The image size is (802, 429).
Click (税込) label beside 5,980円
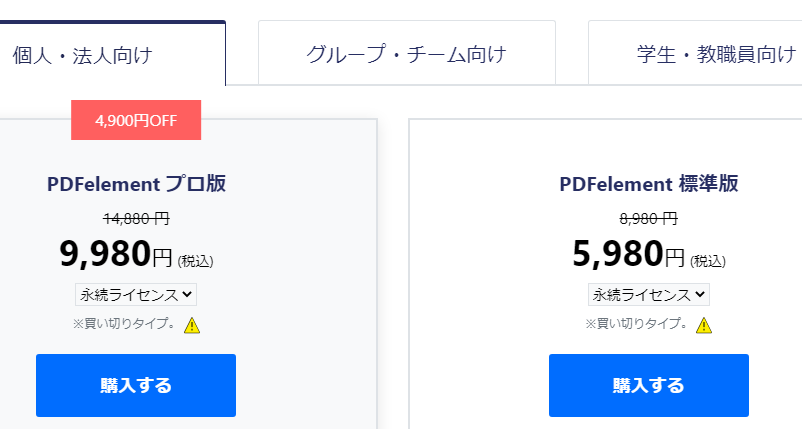[708, 261]
